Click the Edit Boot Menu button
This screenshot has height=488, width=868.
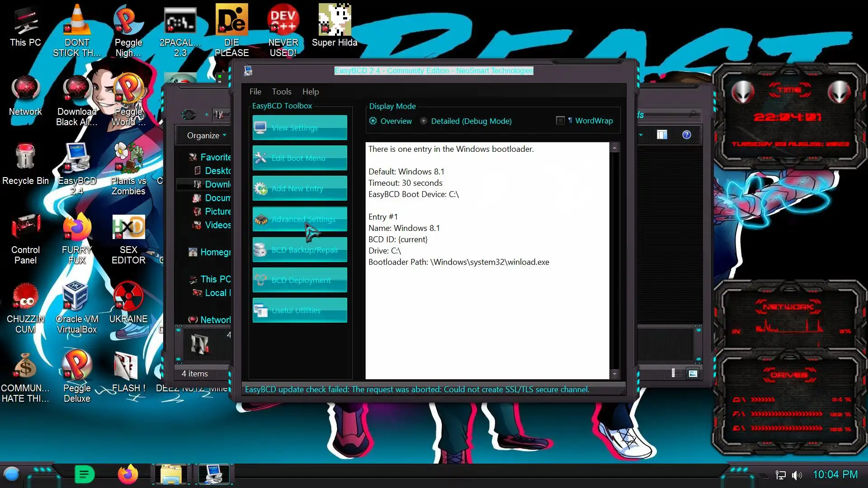click(x=300, y=158)
